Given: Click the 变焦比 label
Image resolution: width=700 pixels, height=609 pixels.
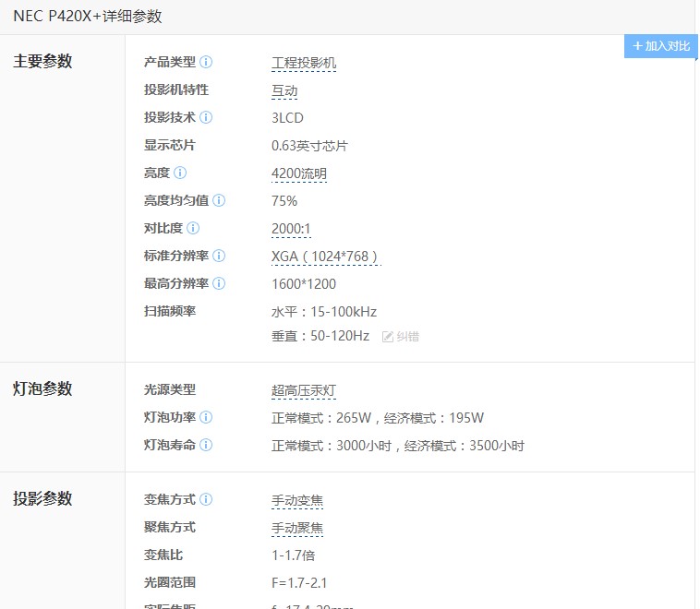Looking at the screenshot, I should click(x=163, y=555).
